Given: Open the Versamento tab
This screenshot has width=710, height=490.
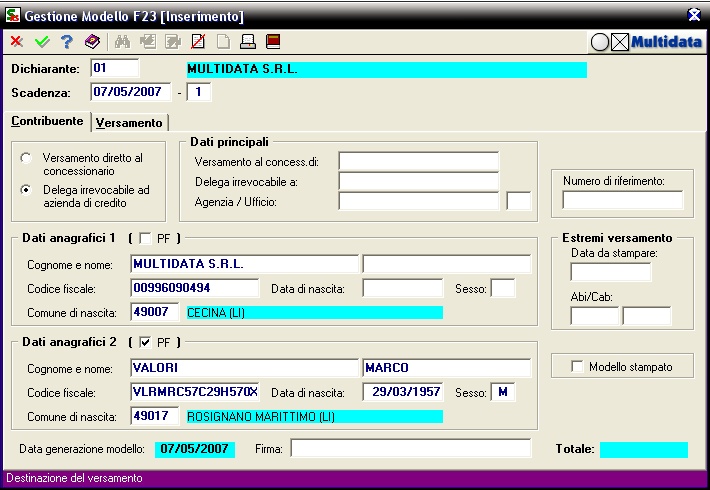Looking at the screenshot, I should point(129,123).
